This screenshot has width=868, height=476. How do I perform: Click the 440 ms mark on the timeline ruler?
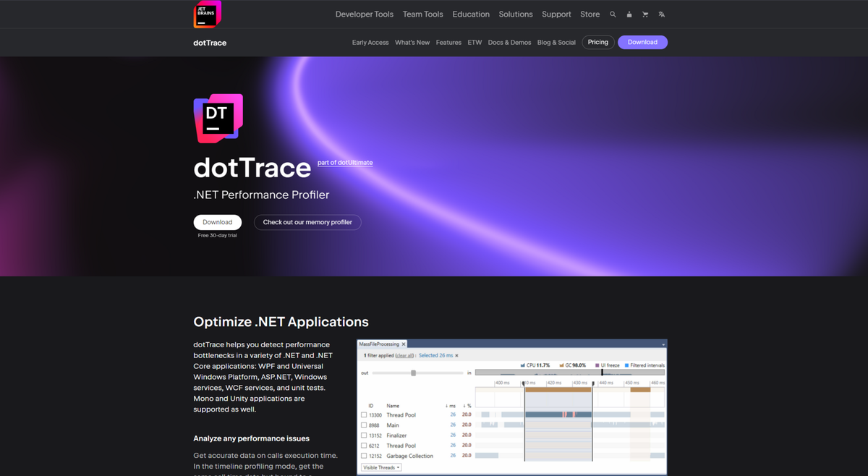click(605, 383)
